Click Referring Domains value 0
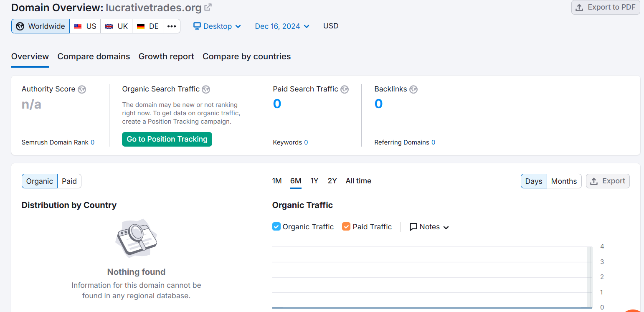 coord(433,142)
